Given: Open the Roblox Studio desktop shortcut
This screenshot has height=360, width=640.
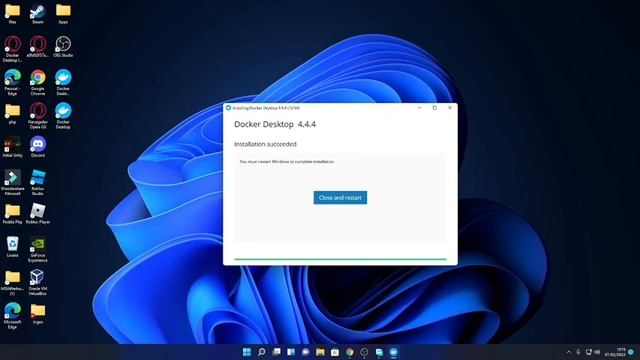Looking at the screenshot, I should tap(38, 182).
